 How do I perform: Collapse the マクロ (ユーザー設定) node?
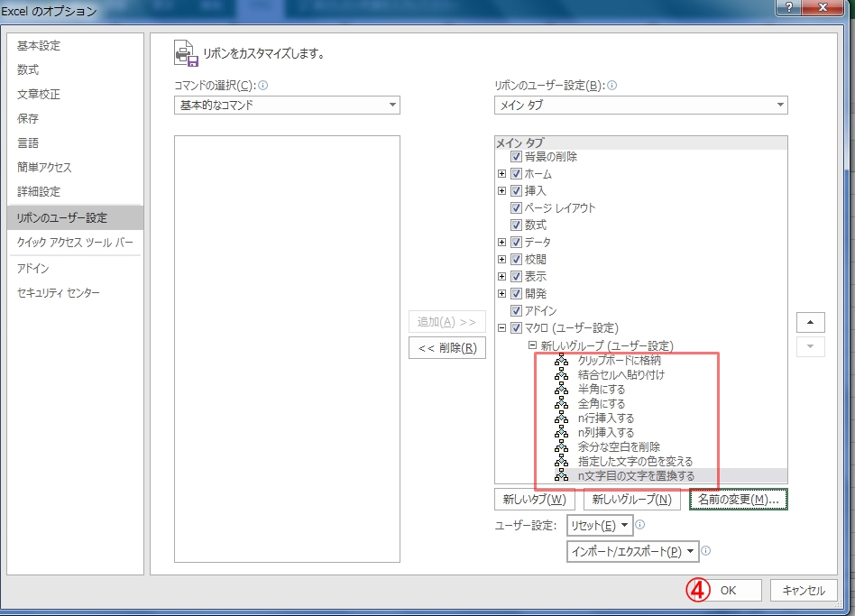(501, 327)
